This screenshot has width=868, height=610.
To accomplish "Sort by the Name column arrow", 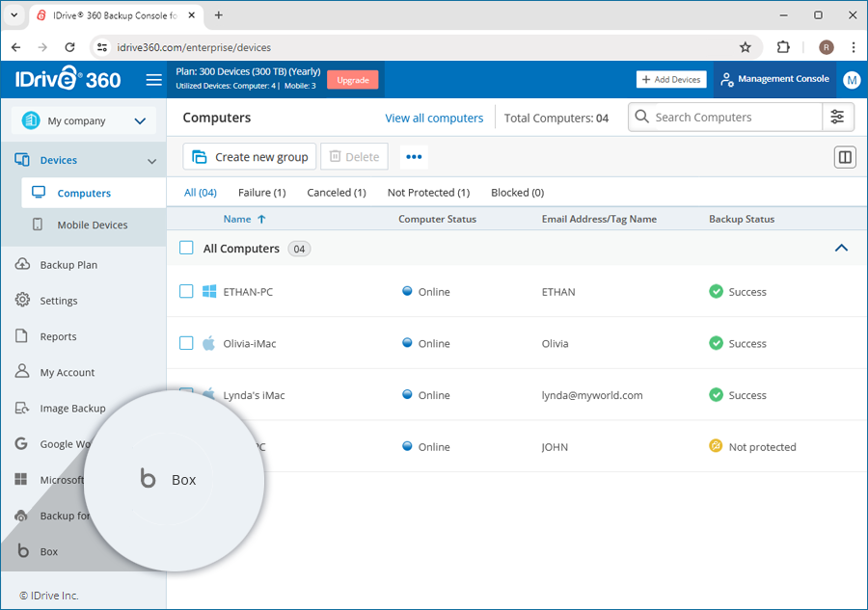I will tap(261, 219).
